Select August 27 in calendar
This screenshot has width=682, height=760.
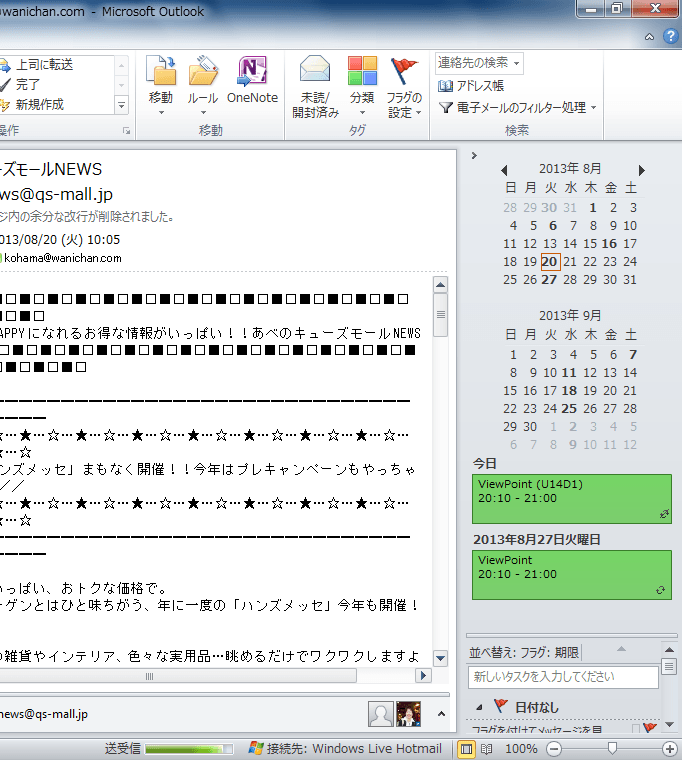tap(549, 280)
